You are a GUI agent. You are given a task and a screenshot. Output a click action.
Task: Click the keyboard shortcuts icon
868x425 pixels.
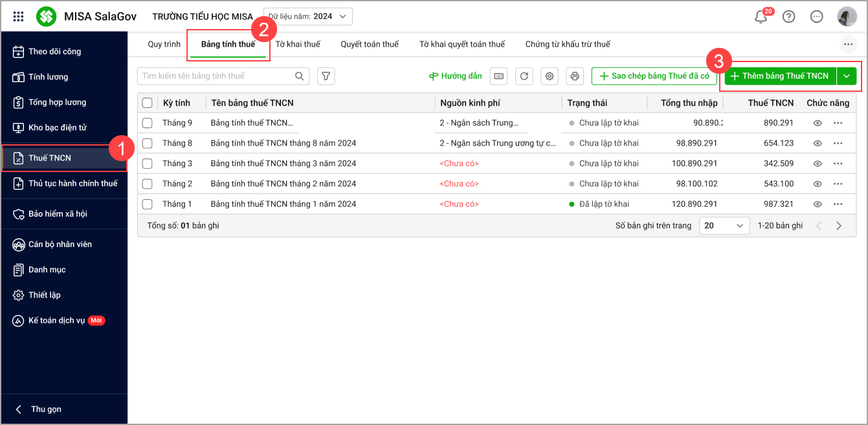(x=498, y=76)
